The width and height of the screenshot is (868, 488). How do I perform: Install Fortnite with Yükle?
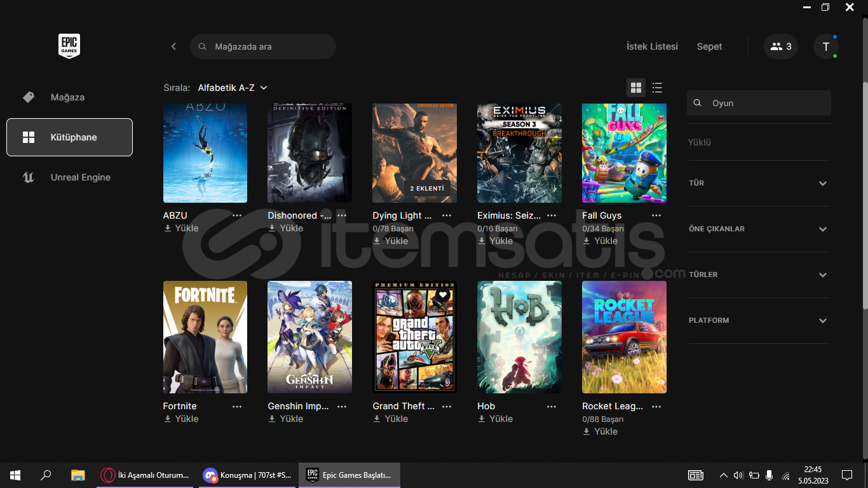point(181,419)
